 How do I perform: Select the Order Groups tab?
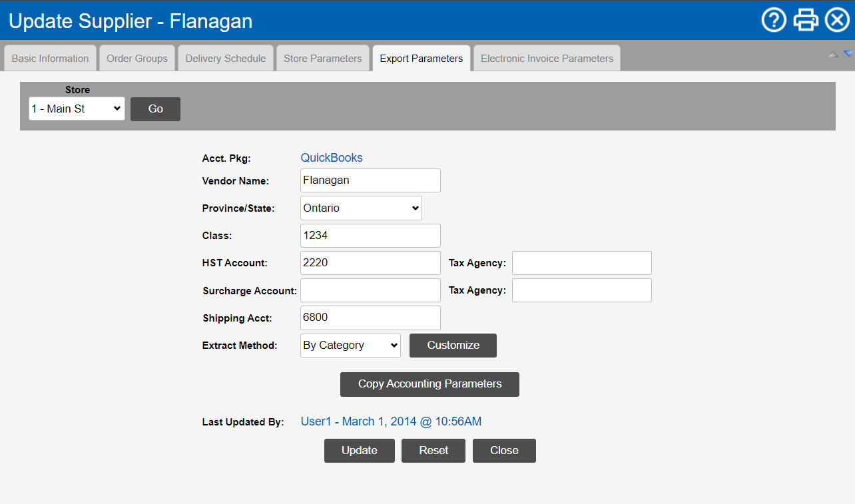(x=137, y=59)
